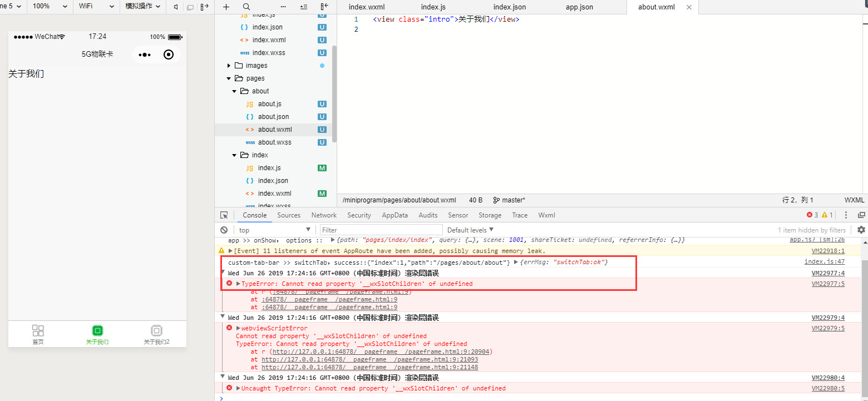
Task: Open the file tree more options ellipsis
Action: pyautogui.click(x=283, y=7)
